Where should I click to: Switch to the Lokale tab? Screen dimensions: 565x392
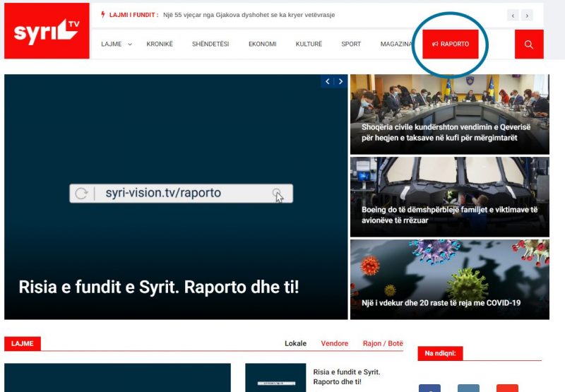point(295,343)
